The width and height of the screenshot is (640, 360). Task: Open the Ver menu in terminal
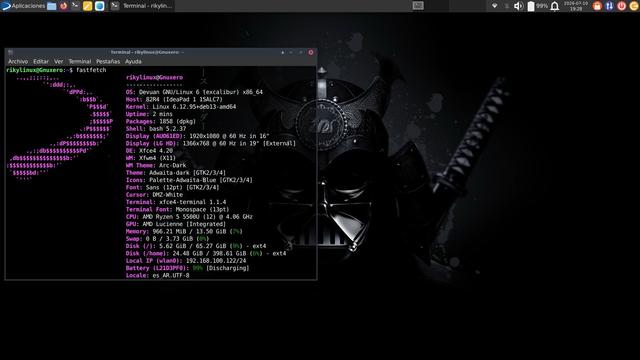point(58,62)
